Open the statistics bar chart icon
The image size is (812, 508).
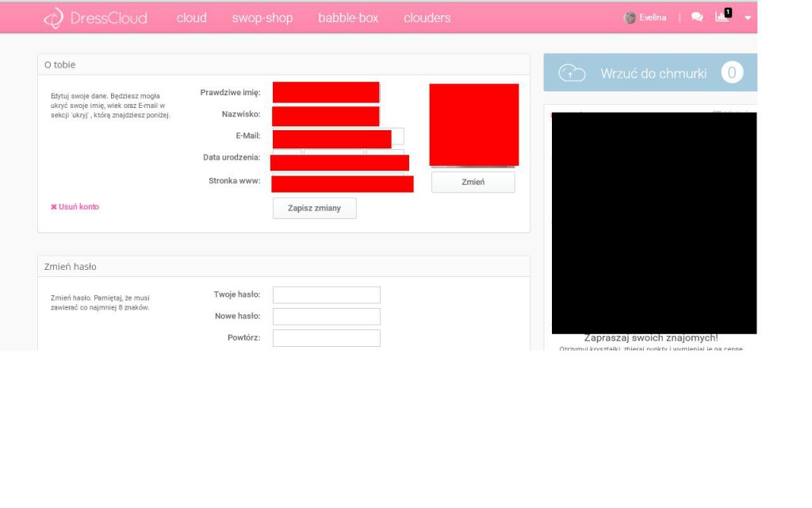point(722,17)
